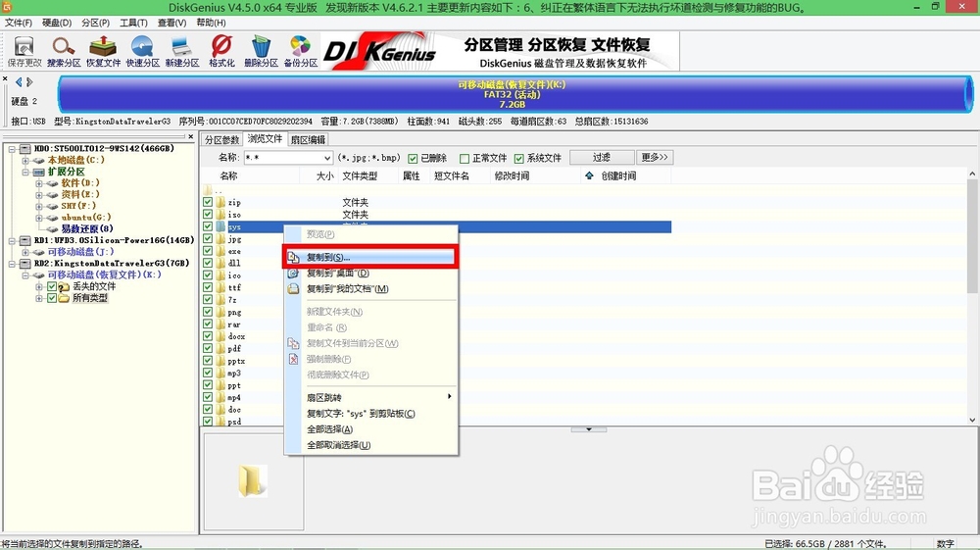Uncheck the 丢失的文件 tree checkbox
Viewport: 980px width, 550px height.
(52, 286)
